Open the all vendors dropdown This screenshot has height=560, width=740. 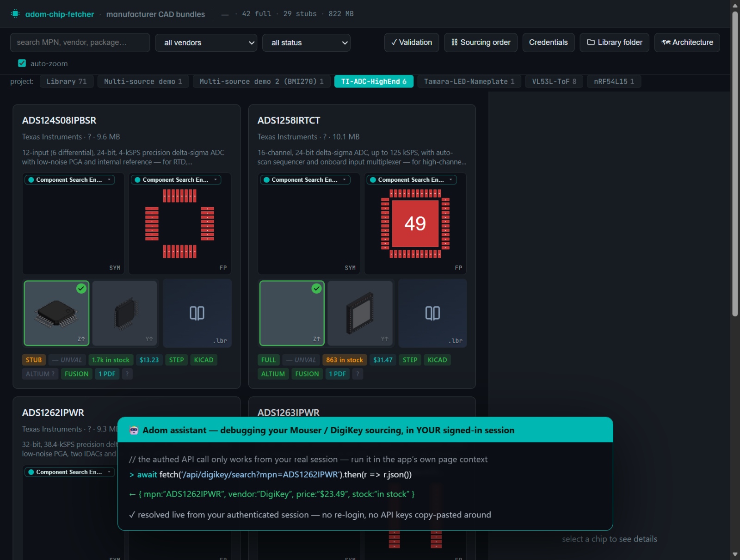click(206, 43)
